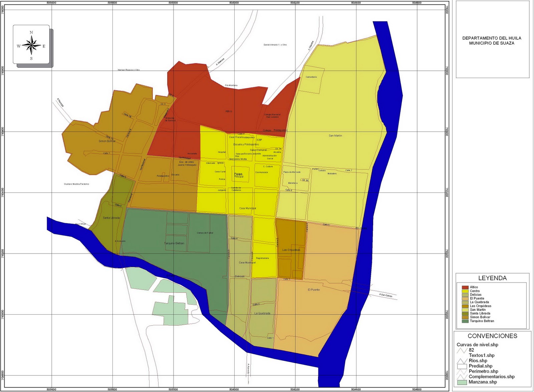Click the Cementerio parcel in San Martin
Viewport: 534px width, 392px height.
pyautogui.click(x=311, y=76)
